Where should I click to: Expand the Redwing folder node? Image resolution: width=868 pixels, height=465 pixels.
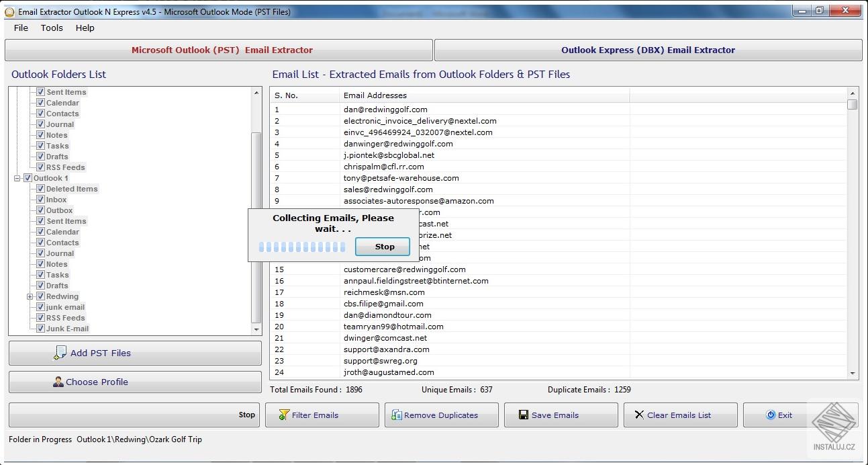(30, 296)
